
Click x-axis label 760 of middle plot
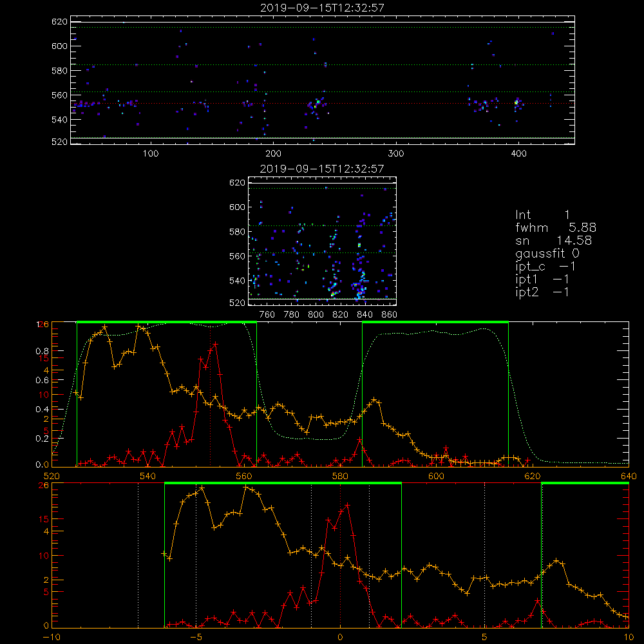point(267,315)
